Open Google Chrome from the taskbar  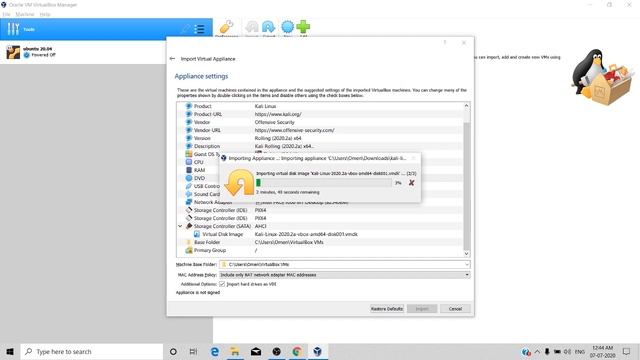coord(297,351)
